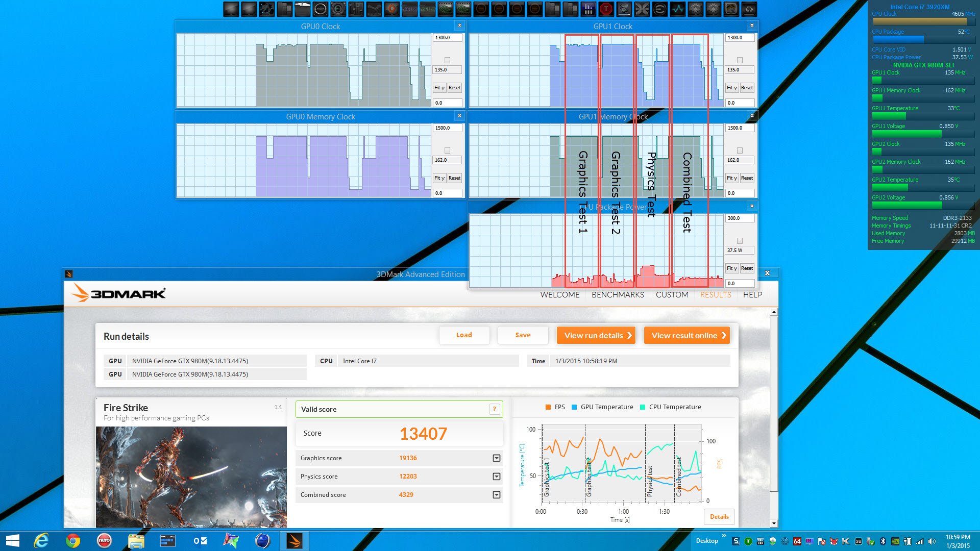Show hidden Desktop toolbar items chevron
Image resolution: width=980 pixels, height=551 pixels.
[x=724, y=536]
